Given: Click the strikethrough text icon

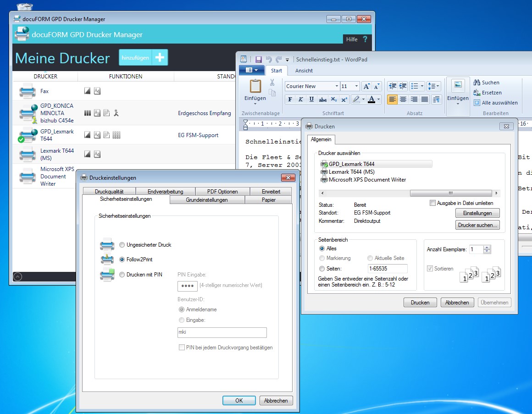Looking at the screenshot, I should 322,99.
